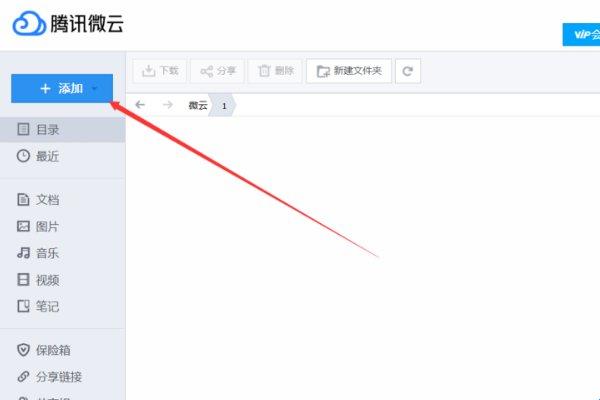Show 视频 videos category

click(x=62, y=280)
